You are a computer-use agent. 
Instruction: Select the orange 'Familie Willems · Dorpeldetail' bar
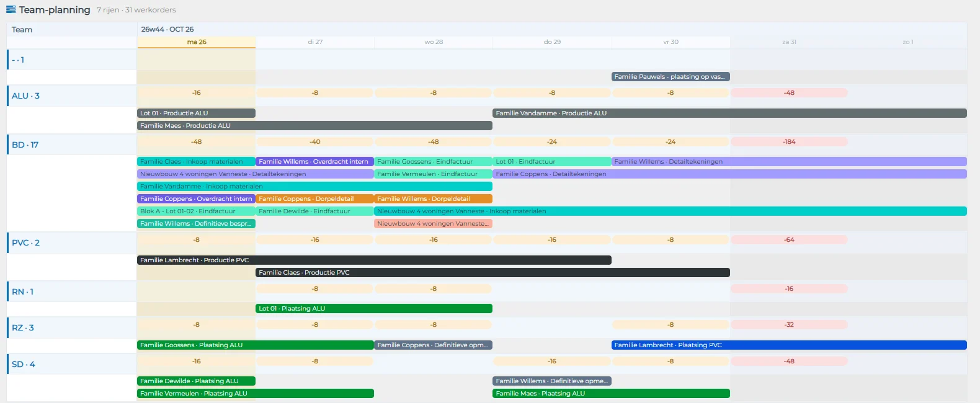pos(433,199)
